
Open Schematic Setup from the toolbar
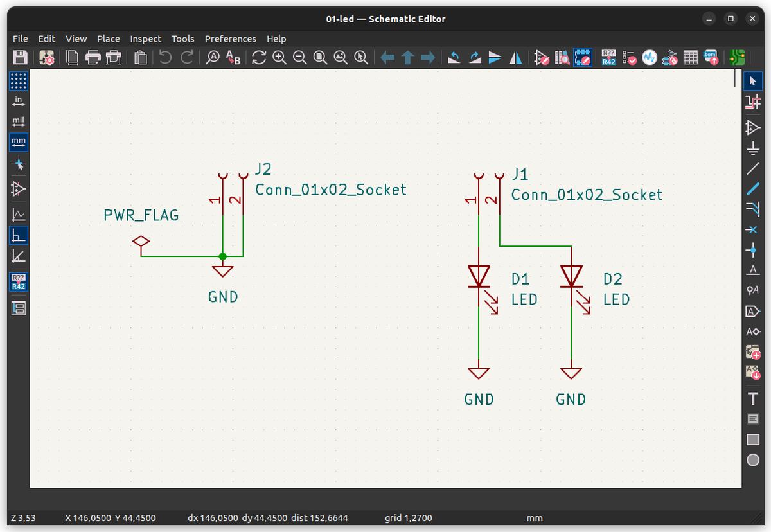point(47,58)
